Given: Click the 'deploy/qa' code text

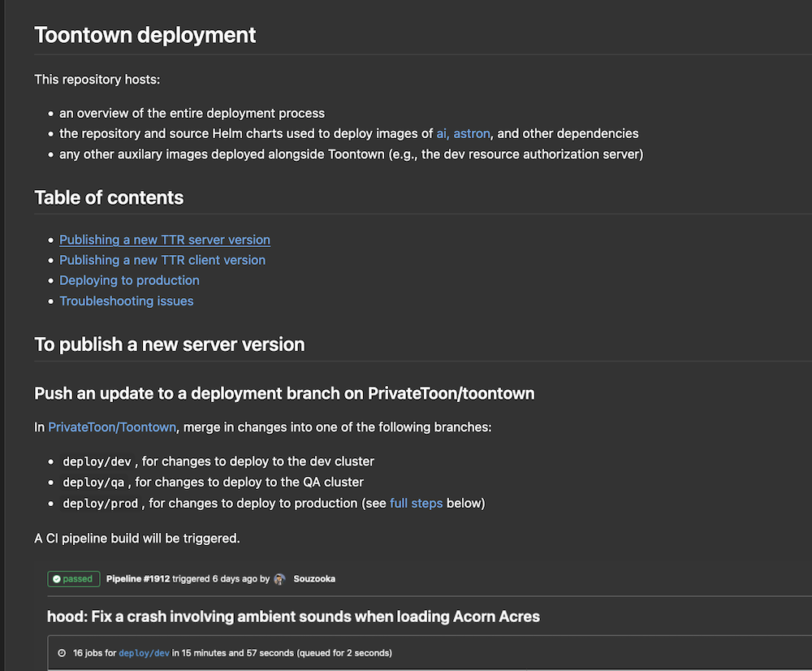Looking at the screenshot, I should 93,483.
